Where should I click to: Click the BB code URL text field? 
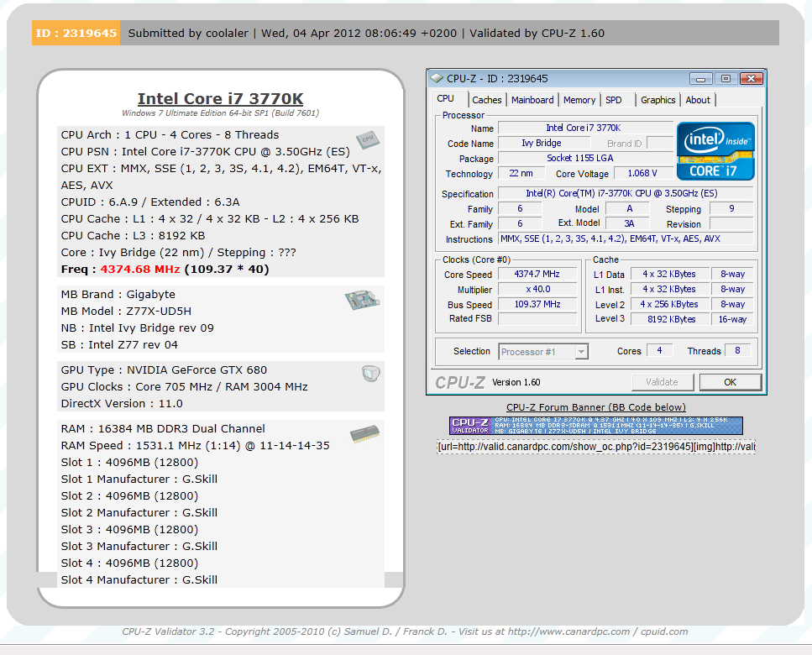point(595,447)
